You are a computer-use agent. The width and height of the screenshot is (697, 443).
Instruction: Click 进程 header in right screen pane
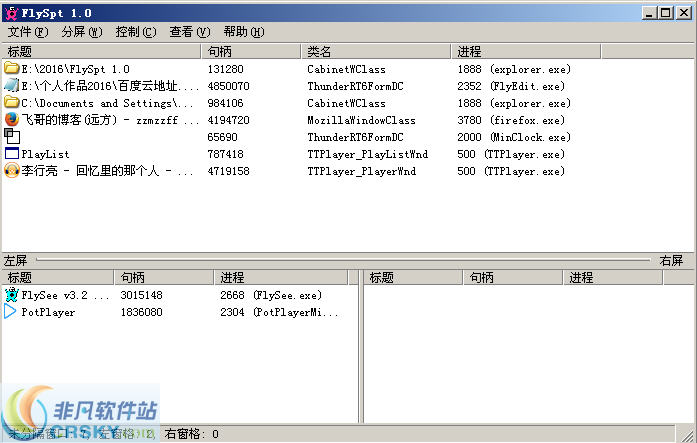(613, 278)
